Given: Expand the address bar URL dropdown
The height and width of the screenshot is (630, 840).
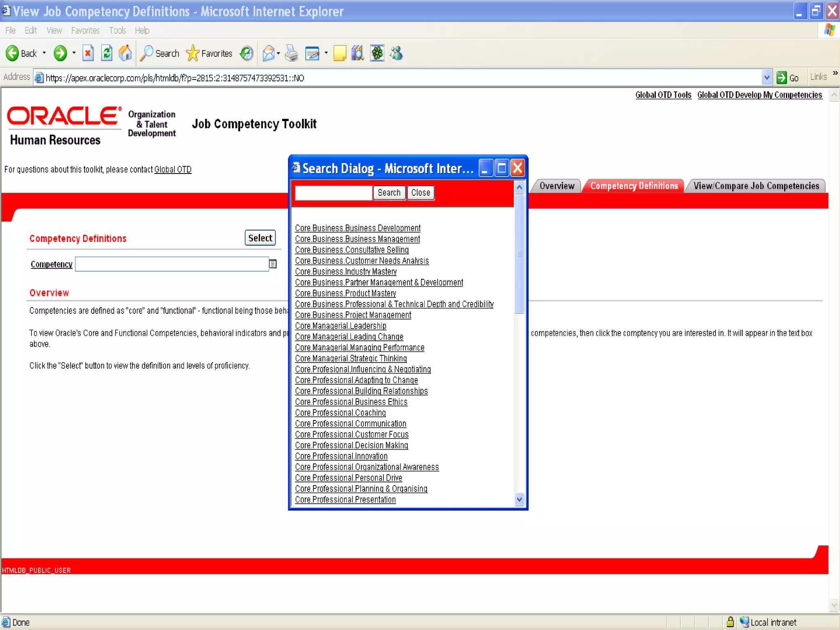Looking at the screenshot, I should 766,78.
